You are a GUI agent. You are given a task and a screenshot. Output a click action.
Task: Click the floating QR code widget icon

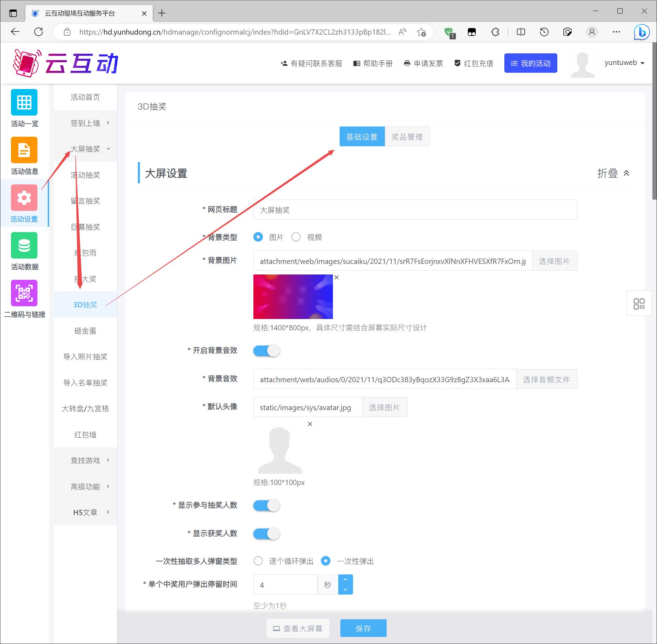pos(639,303)
